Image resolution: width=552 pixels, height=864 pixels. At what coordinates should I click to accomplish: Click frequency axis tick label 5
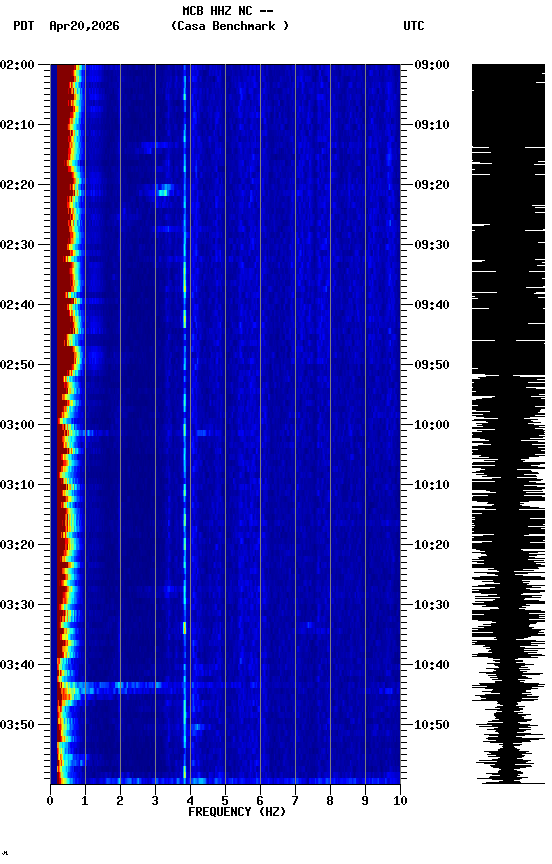[x=225, y=801]
